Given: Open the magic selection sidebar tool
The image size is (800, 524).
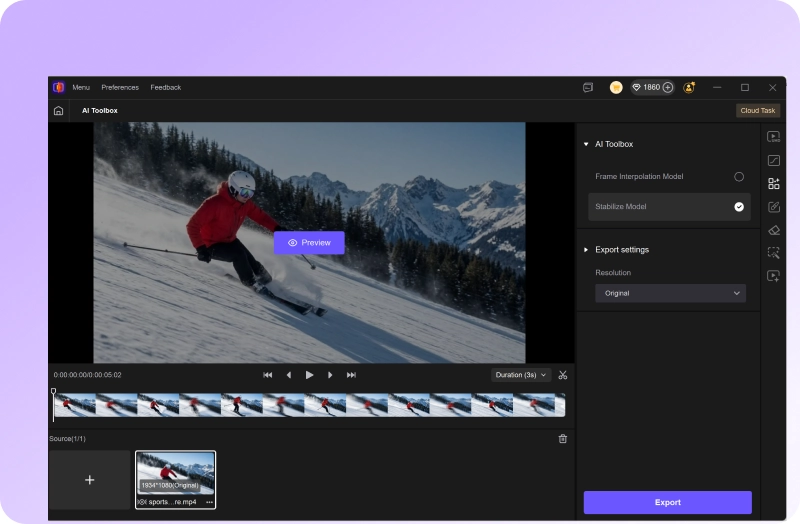Looking at the screenshot, I should tap(773, 253).
